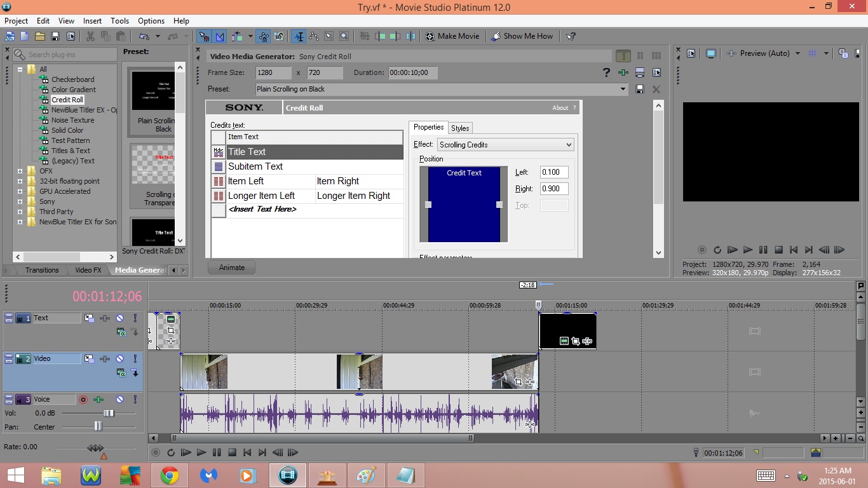This screenshot has width=868, height=488.
Task: Open the Effect Scrolling Credits dropdown
Action: [x=569, y=145]
